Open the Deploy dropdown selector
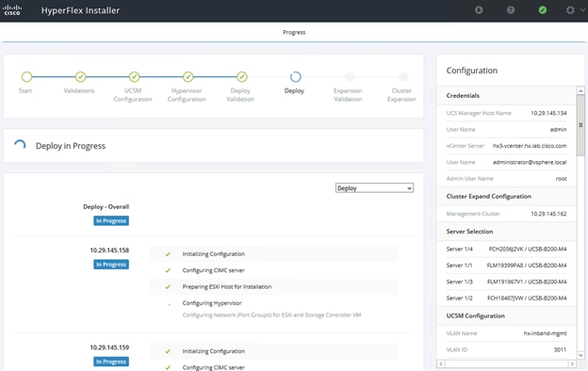The image size is (588, 371). pos(374,188)
